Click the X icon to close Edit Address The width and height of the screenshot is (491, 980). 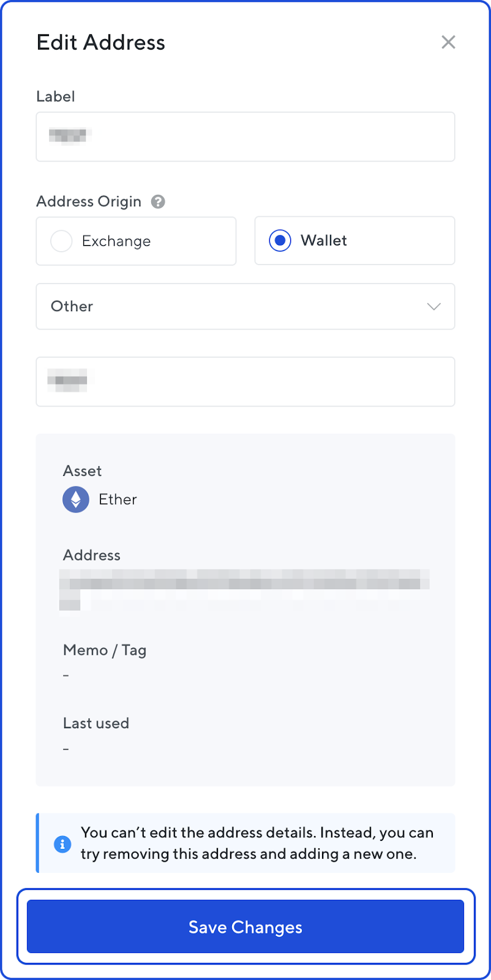pyautogui.click(x=448, y=42)
